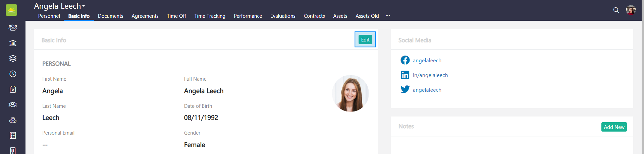Open the Twitter link angelaleech
Viewport: 644px width, 154px height.
click(427, 90)
